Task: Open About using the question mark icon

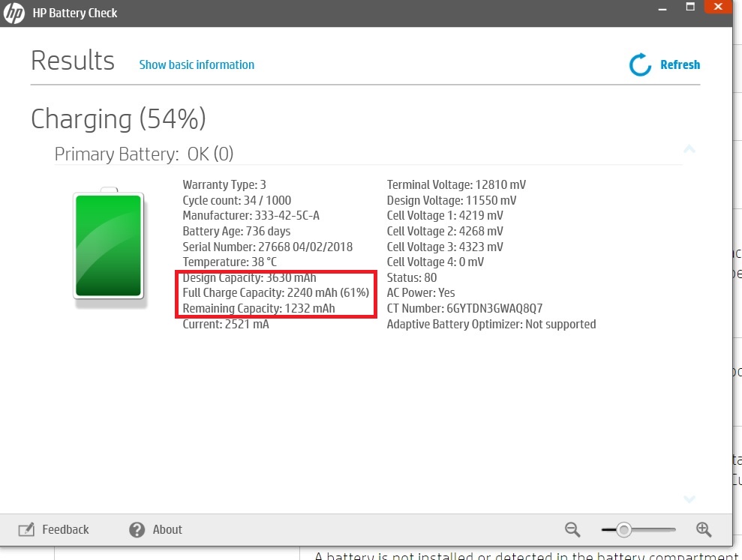Action: point(136,529)
